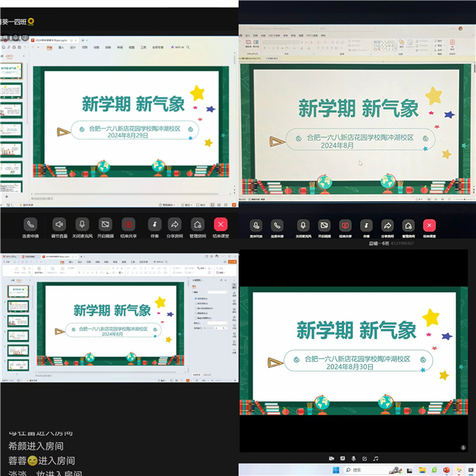Image resolution: width=476 pixels, height=476 pixels.
Task: Click music note icon below bottom-right slide view
Action: point(376,458)
